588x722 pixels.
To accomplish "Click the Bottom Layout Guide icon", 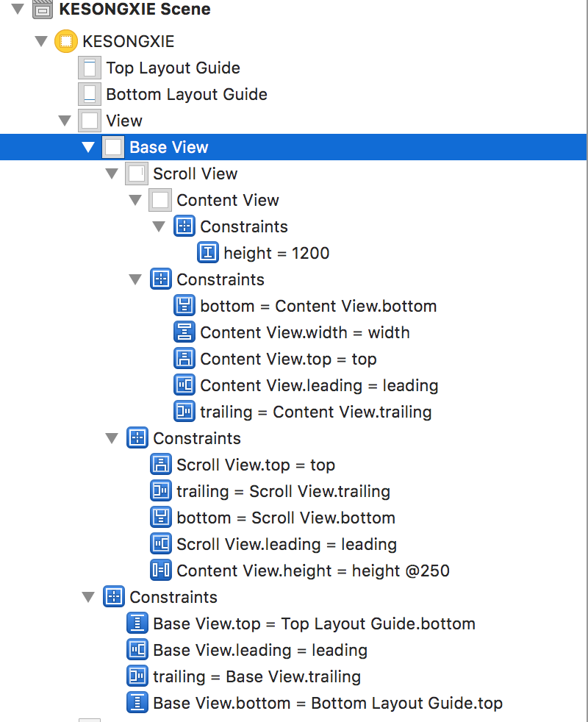I will [90, 94].
